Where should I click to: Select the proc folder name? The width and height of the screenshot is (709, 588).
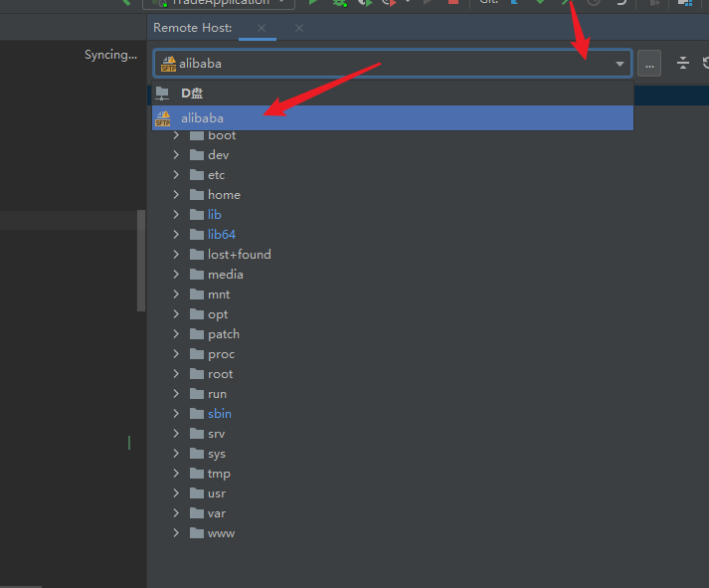pos(221,354)
